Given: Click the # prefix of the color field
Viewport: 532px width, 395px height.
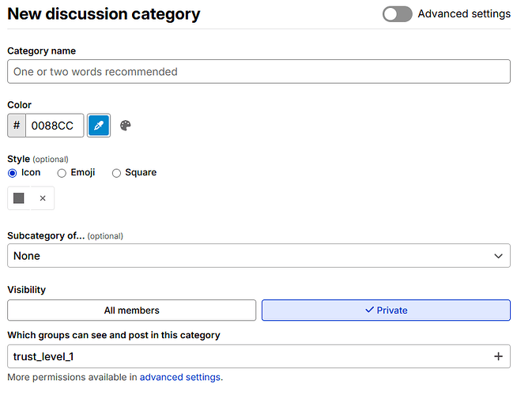Looking at the screenshot, I should [17, 126].
